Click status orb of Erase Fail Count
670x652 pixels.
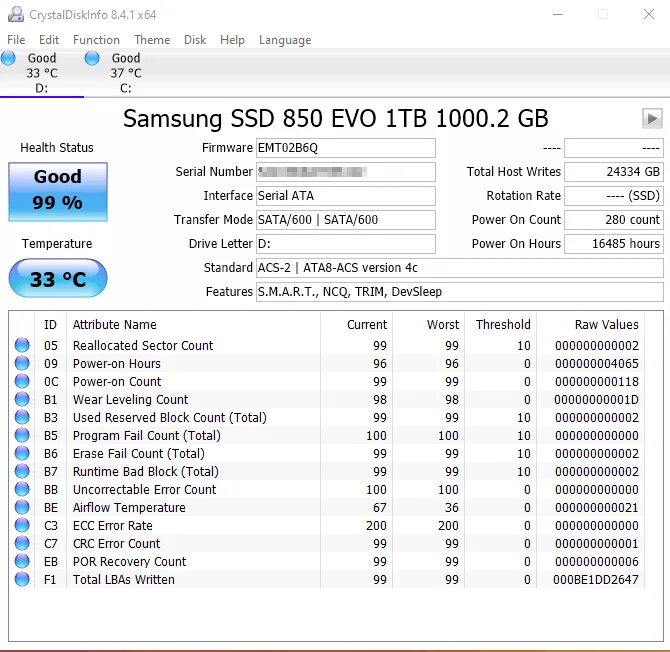pyautogui.click(x=22, y=452)
